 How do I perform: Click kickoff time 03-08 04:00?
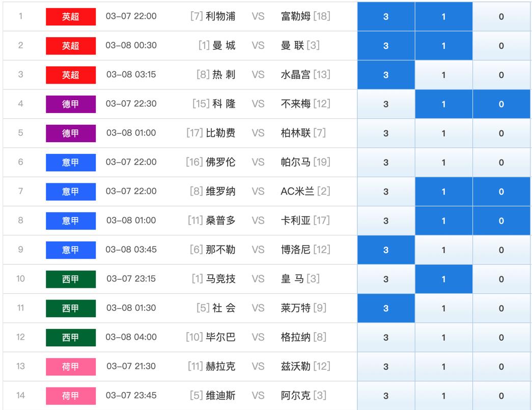click(131, 337)
